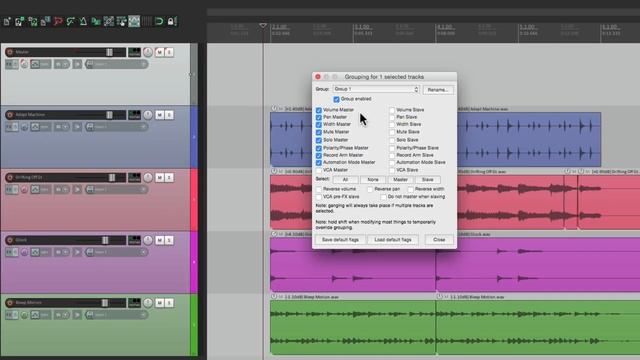Toggle envelope points move with items icon

(134, 21)
